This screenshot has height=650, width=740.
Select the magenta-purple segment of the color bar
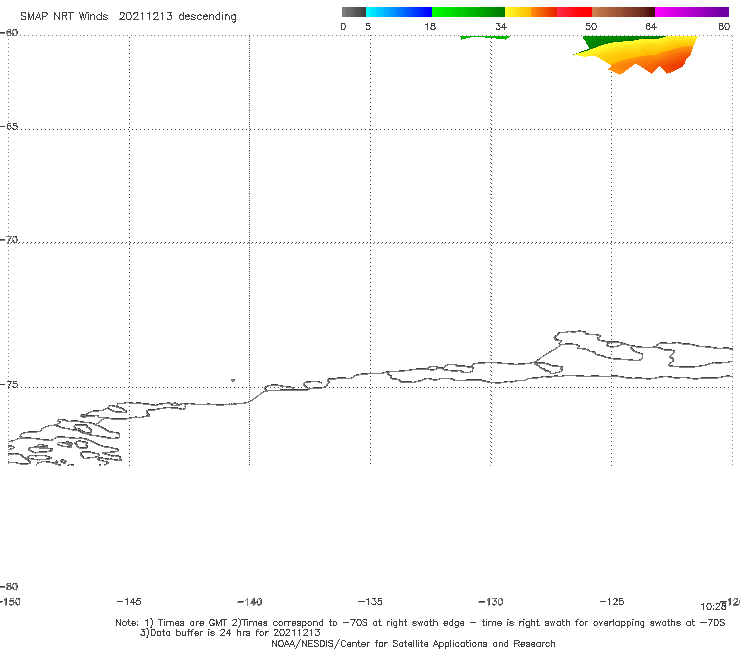(x=692, y=12)
